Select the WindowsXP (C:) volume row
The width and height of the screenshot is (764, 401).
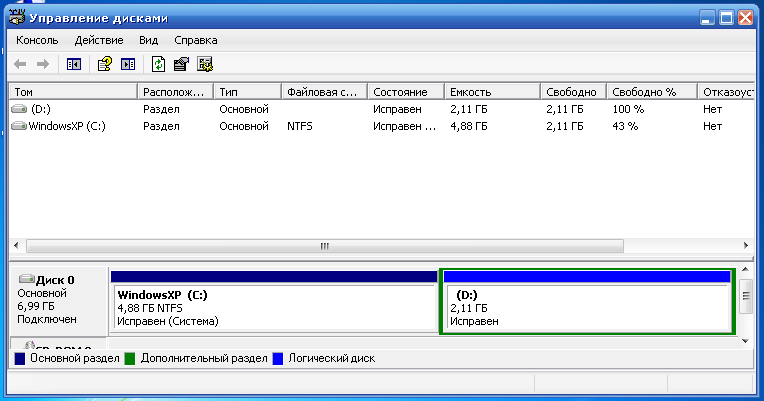click(x=382, y=126)
